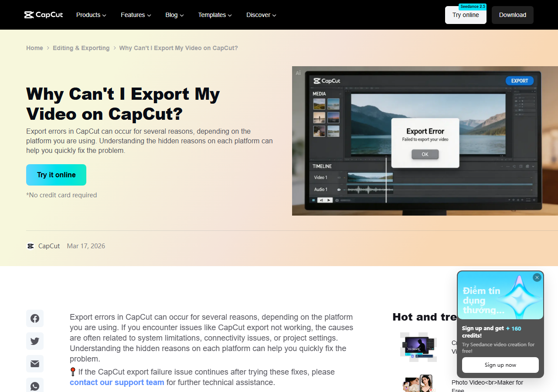Screen dimensions: 558x392
Task: Click Sign up now in popup
Action: click(500, 365)
